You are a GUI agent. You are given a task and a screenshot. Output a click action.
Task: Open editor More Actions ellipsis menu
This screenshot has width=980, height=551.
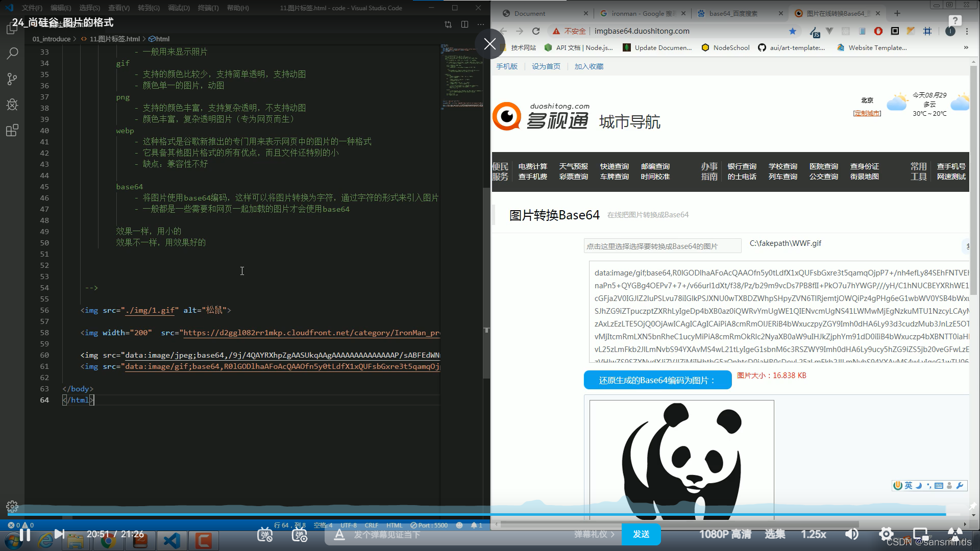481,24
